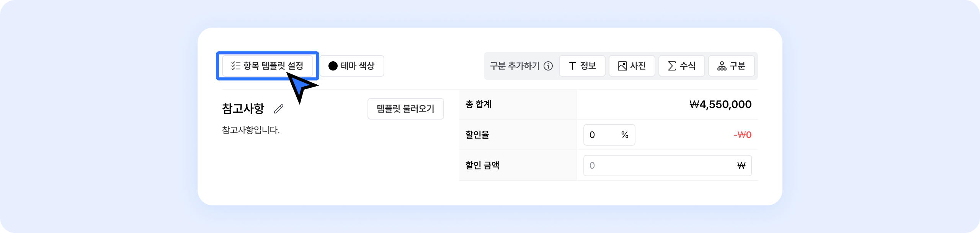Screen dimensions: 980x233
Task: Click the pencil icon next to 참고사항
Action: pos(279,109)
